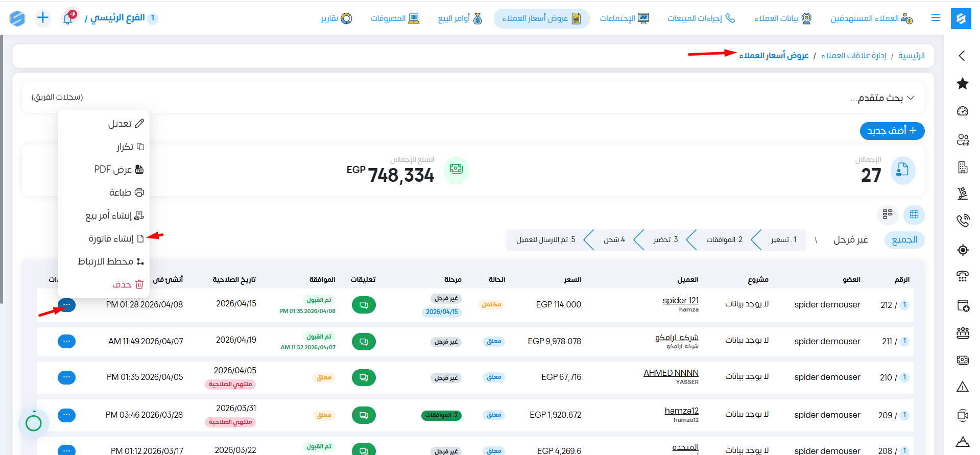Switch to card list view
Screen dimensions: 980x455
888,214
